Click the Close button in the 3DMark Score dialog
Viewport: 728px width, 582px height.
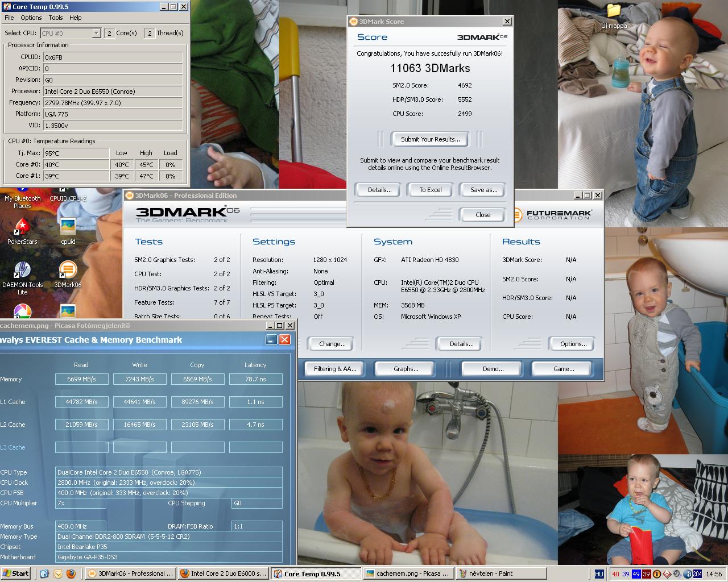pos(483,215)
